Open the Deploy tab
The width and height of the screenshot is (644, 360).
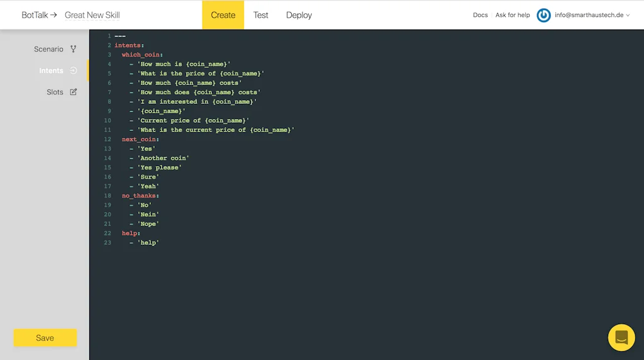tap(299, 15)
